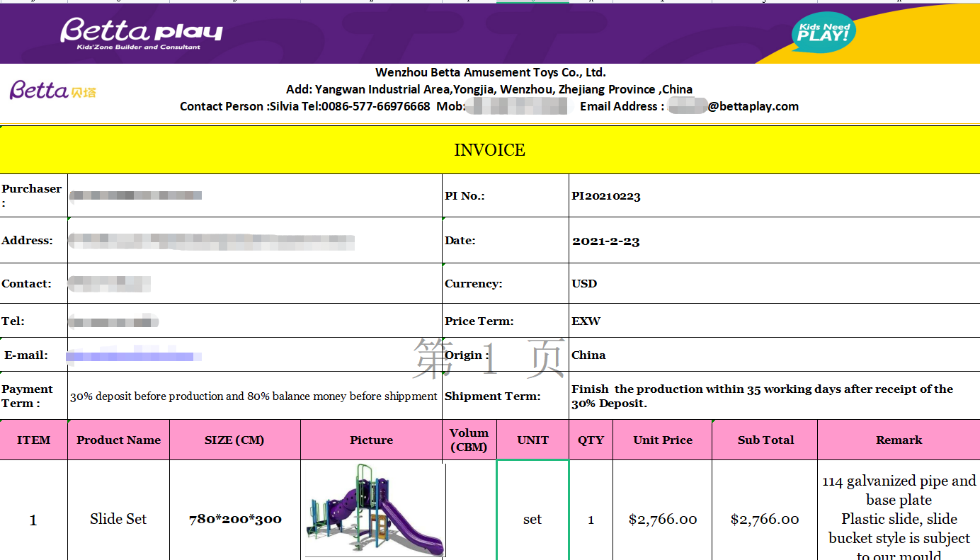The image size is (980, 560).
Task: Select the slide set product picture
Action: pos(374,510)
